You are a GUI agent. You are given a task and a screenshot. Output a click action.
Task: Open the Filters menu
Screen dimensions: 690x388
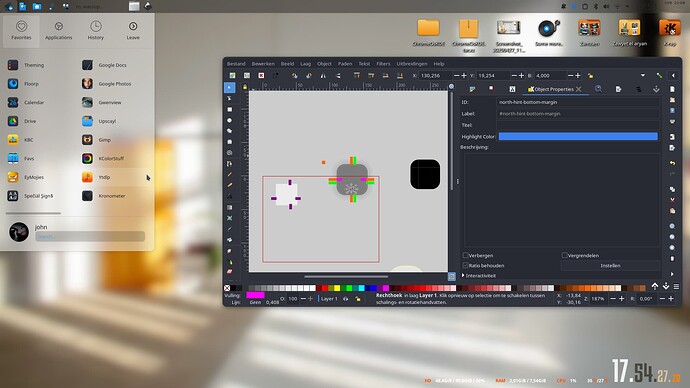click(383, 64)
